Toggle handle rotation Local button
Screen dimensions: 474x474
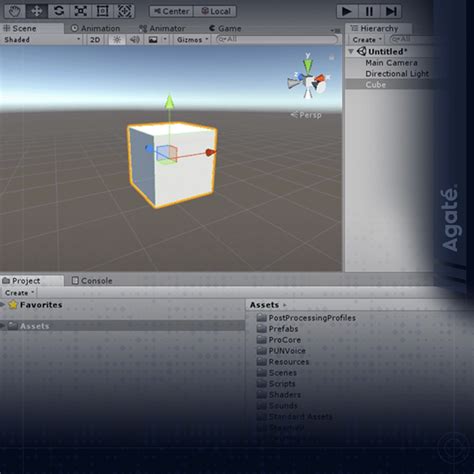(x=215, y=11)
